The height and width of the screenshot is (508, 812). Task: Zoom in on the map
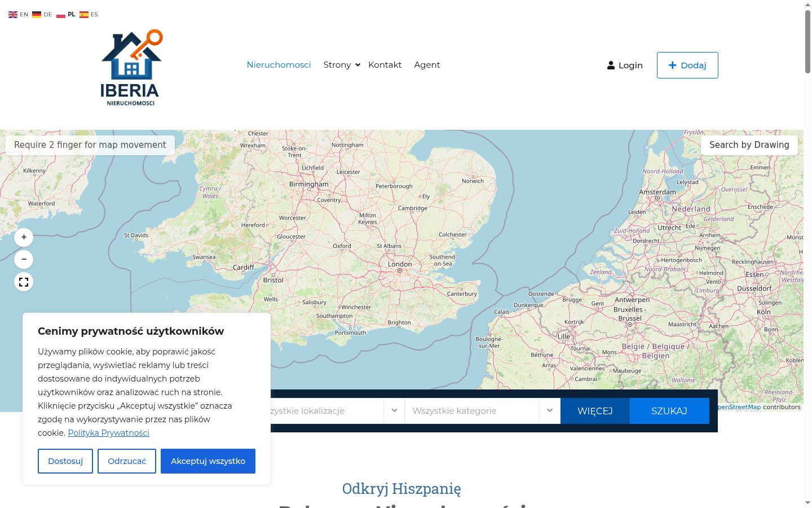[x=24, y=237]
